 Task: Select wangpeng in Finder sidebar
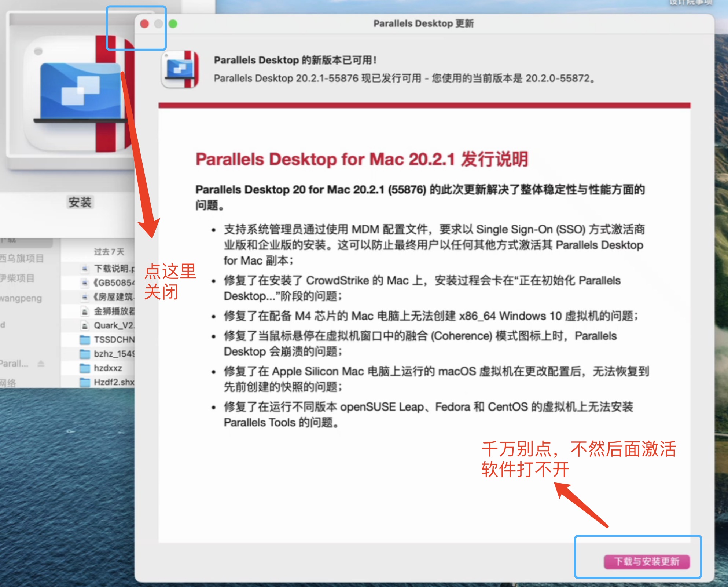tap(21, 299)
